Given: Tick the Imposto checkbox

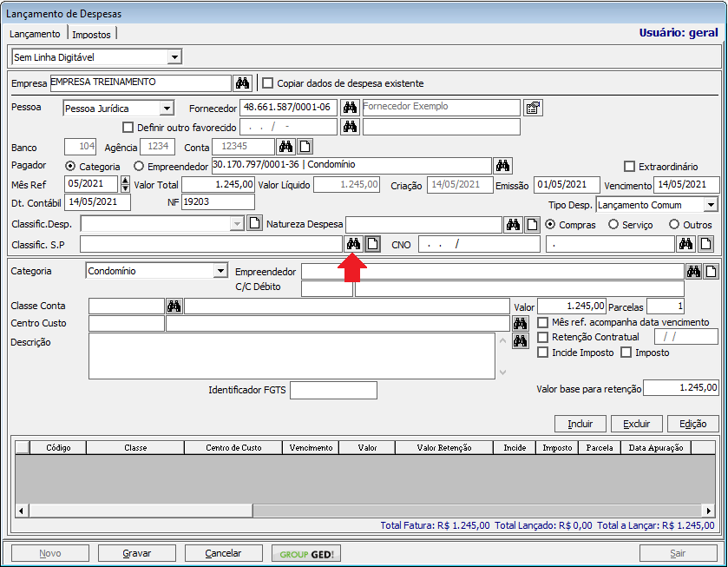Looking at the screenshot, I should click(x=626, y=353).
